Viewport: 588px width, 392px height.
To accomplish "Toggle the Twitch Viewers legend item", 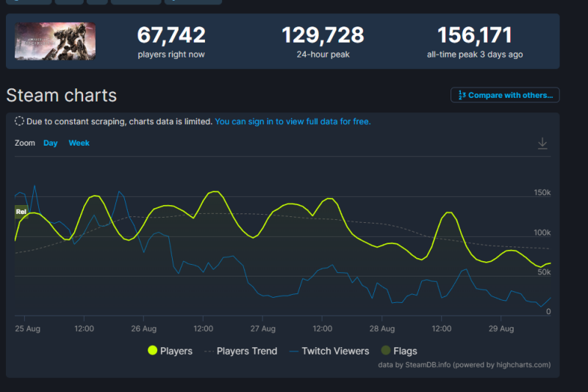I will [329, 351].
